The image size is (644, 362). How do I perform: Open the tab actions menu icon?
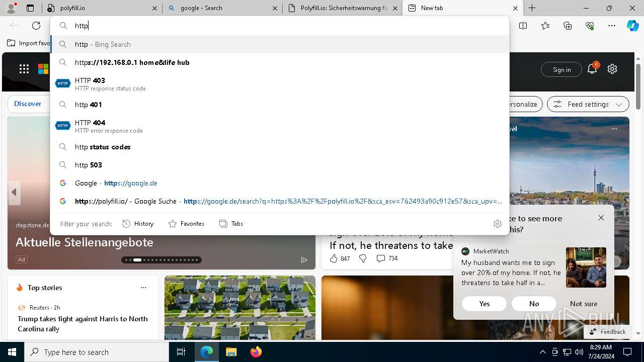30,8
